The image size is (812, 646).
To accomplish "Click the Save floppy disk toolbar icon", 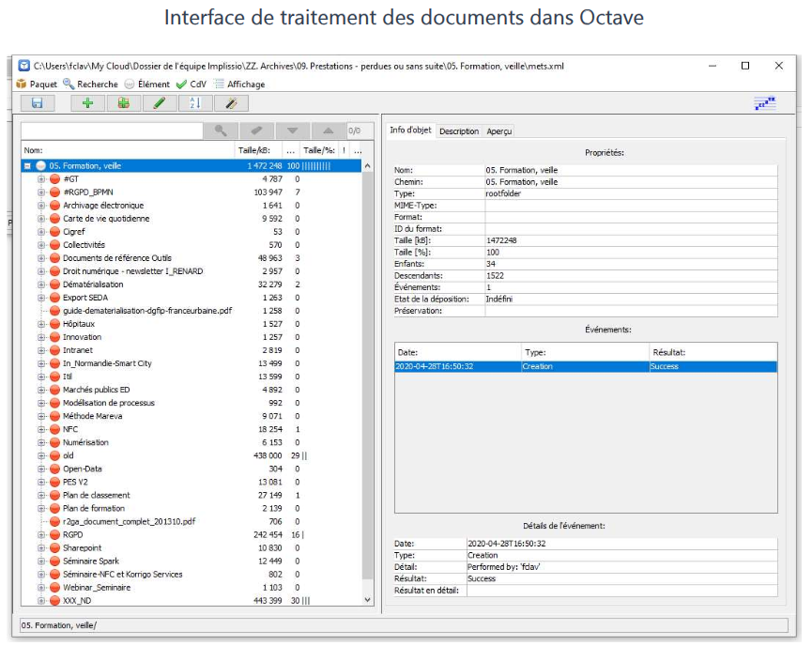I will tap(38, 103).
